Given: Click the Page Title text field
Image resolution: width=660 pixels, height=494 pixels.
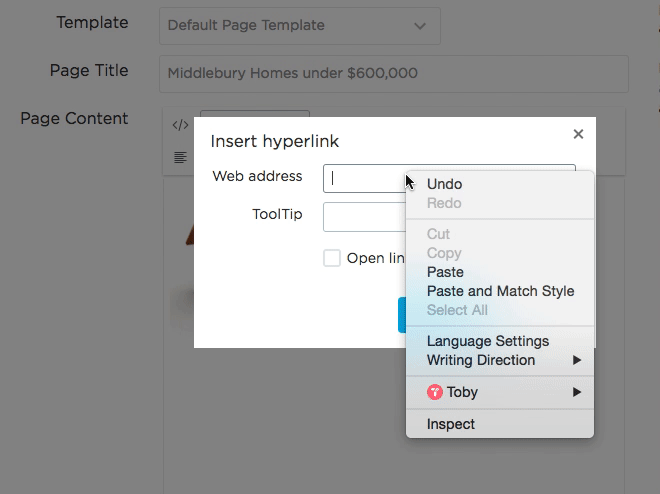Looking at the screenshot, I should point(394,74).
